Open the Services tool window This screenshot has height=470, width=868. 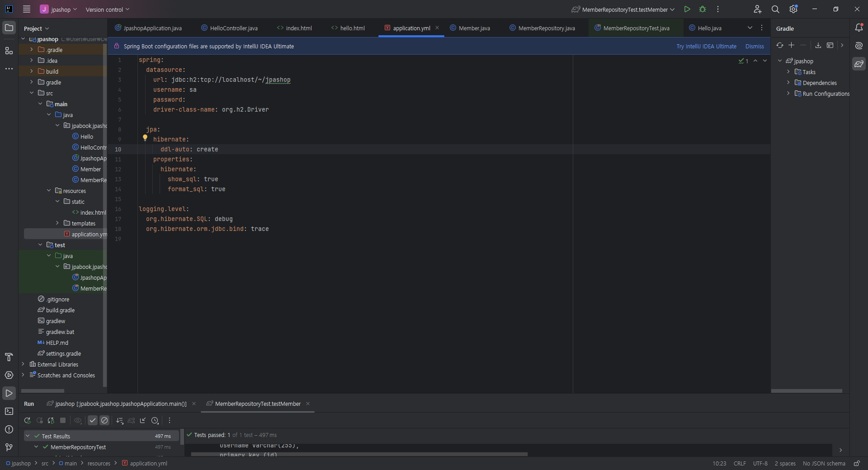pyautogui.click(x=9, y=375)
